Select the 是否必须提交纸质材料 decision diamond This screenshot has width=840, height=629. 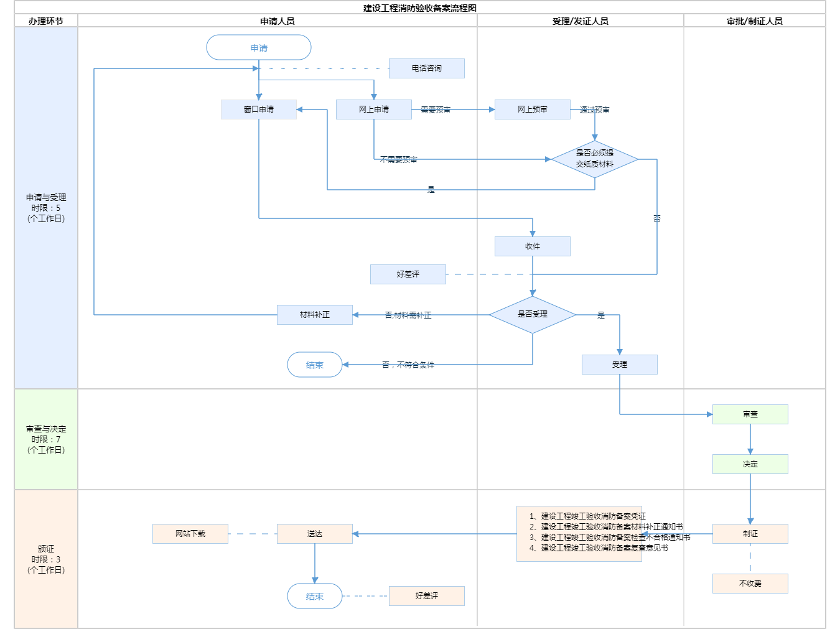[x=594, y=159]
